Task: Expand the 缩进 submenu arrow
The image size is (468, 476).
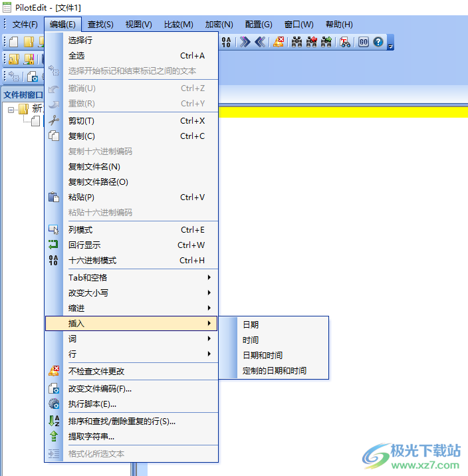Action: tap(209, 308)
